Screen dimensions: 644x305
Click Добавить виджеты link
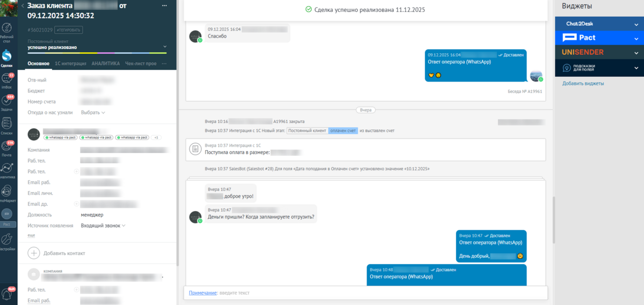(583, 83)
